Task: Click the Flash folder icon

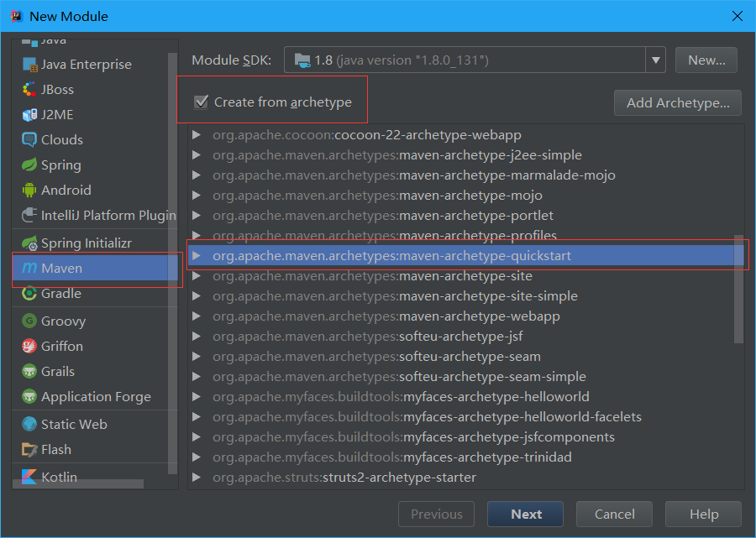Action: (x=29, y=449)
